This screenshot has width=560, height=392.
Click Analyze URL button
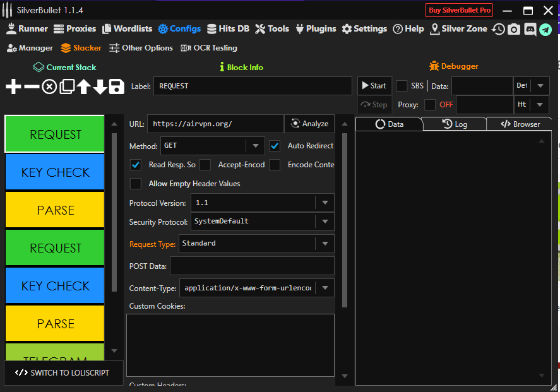pos(309,124)
